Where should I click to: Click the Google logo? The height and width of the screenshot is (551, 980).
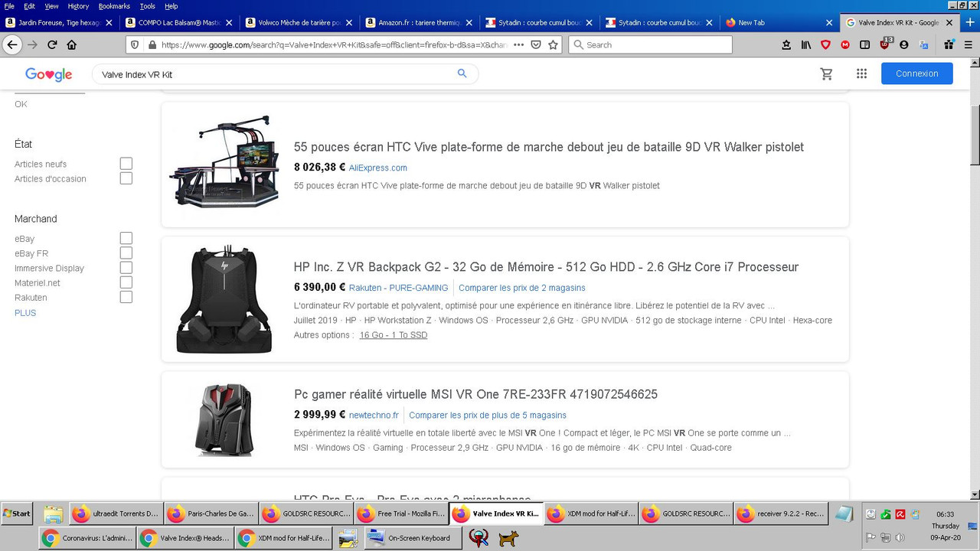tap(48, 74)
